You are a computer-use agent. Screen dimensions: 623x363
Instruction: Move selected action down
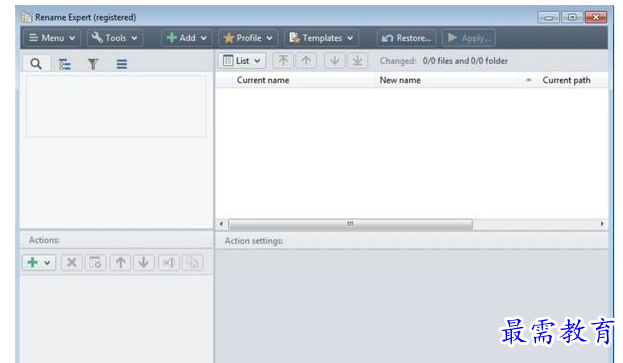click(x=144, y=263)
